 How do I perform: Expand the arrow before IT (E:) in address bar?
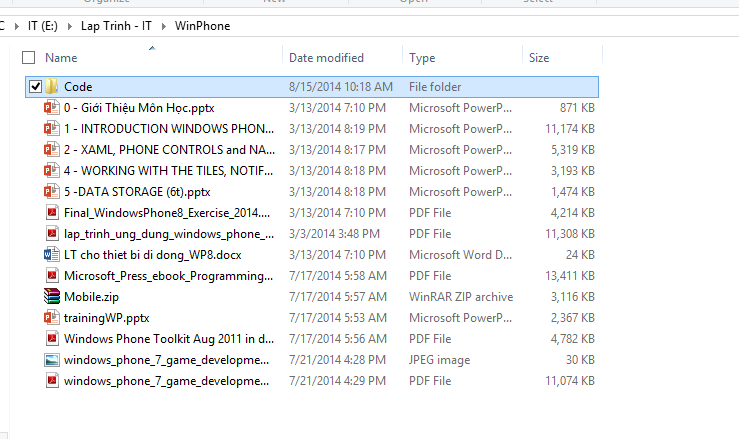click(17, 26)
